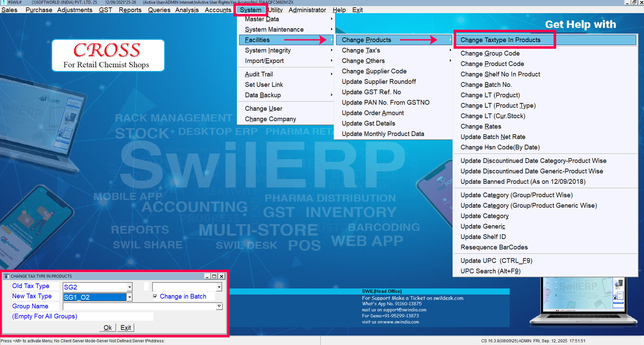Screen dimensions: 644x345
Task: Open the Accounts menu
Action: [x=218, y=10]
